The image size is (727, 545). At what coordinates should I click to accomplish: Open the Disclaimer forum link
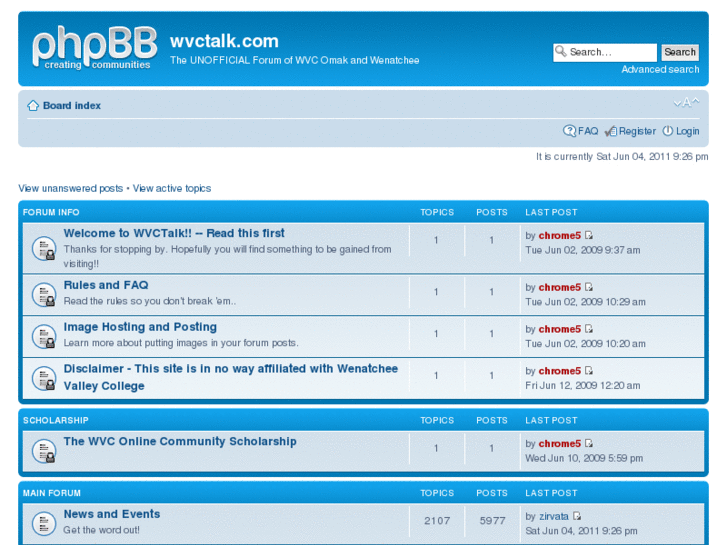[230, 377]
